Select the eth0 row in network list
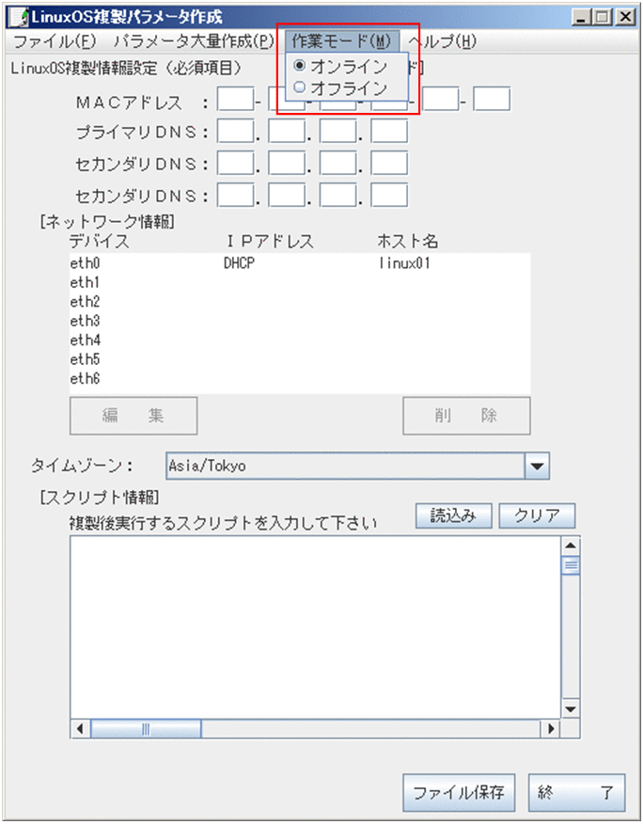 [300, 262]
